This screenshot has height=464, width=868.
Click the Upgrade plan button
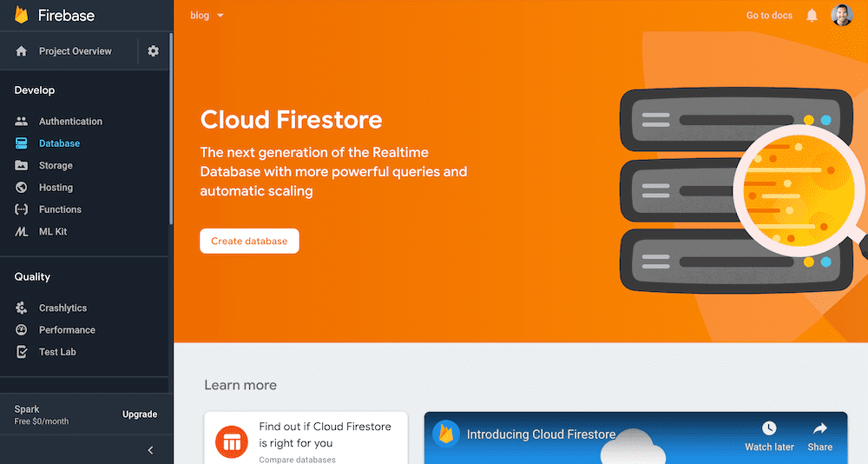(x=140, y=414)
